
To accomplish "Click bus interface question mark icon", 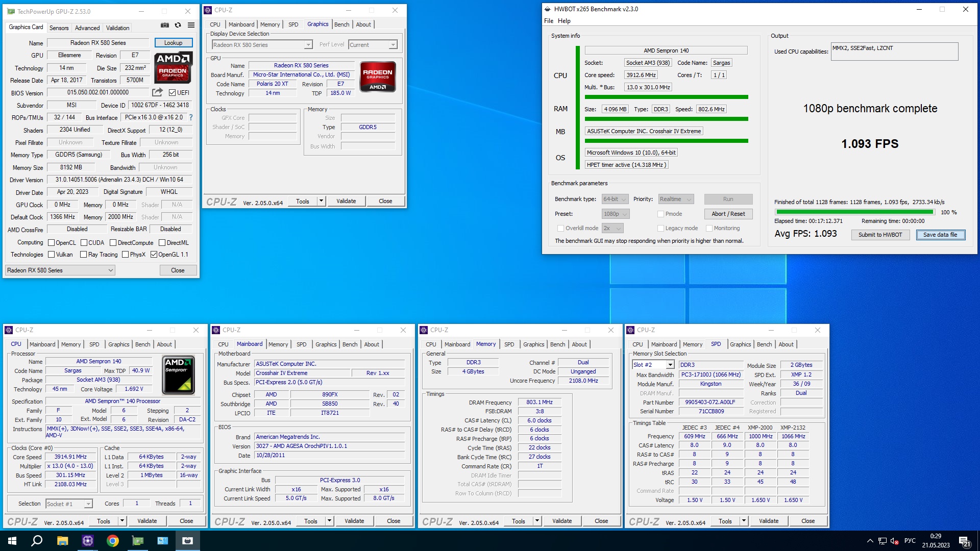I will pyautogui.click(x=191, y=117).
